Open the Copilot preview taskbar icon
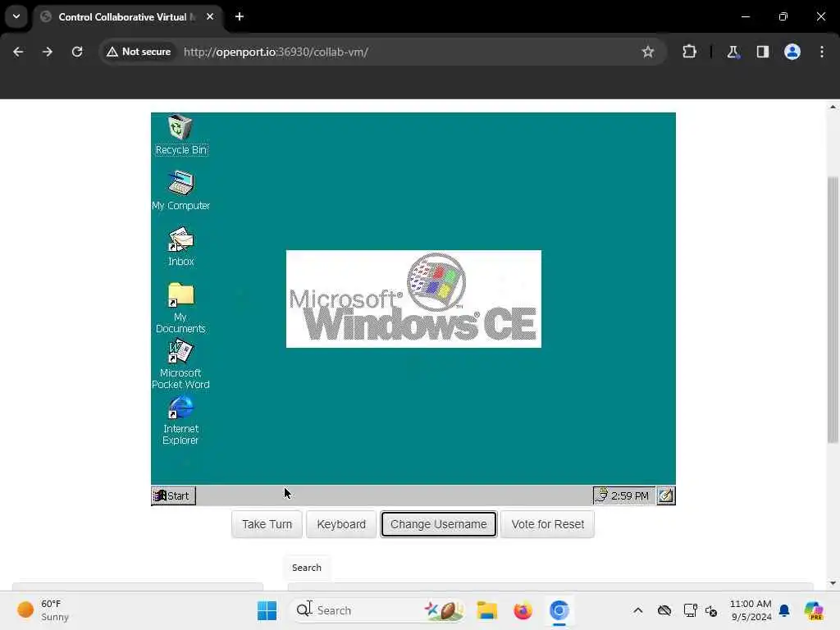The width and height of the screenshot is (840, 630). coord(814,610)
